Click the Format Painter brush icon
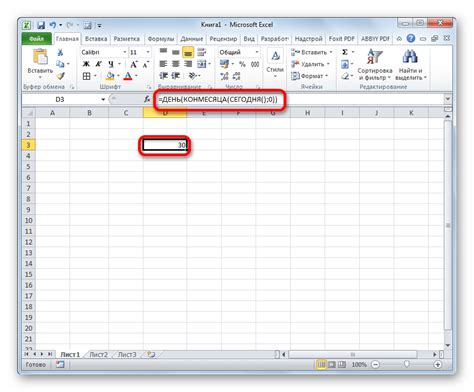 (60, 76)
